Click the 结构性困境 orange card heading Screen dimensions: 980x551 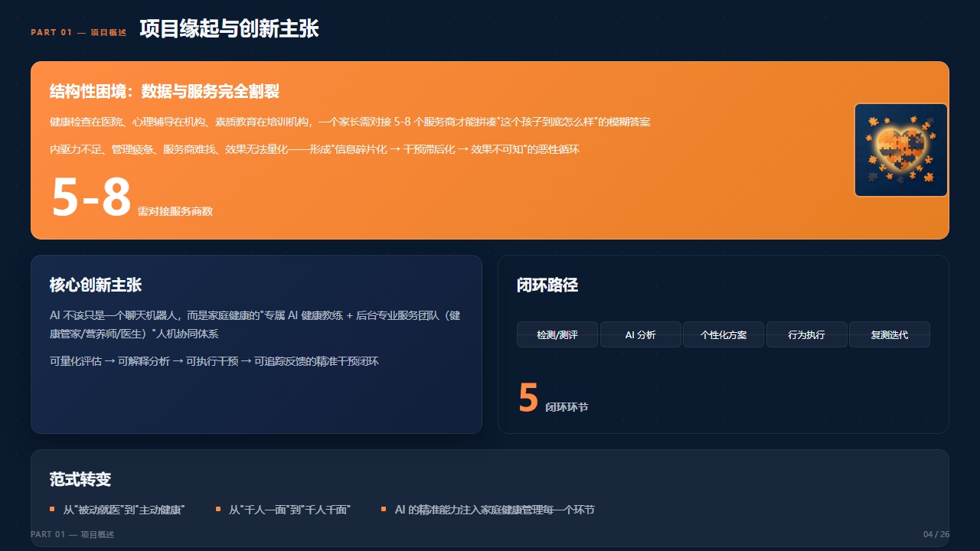[165, 91]
